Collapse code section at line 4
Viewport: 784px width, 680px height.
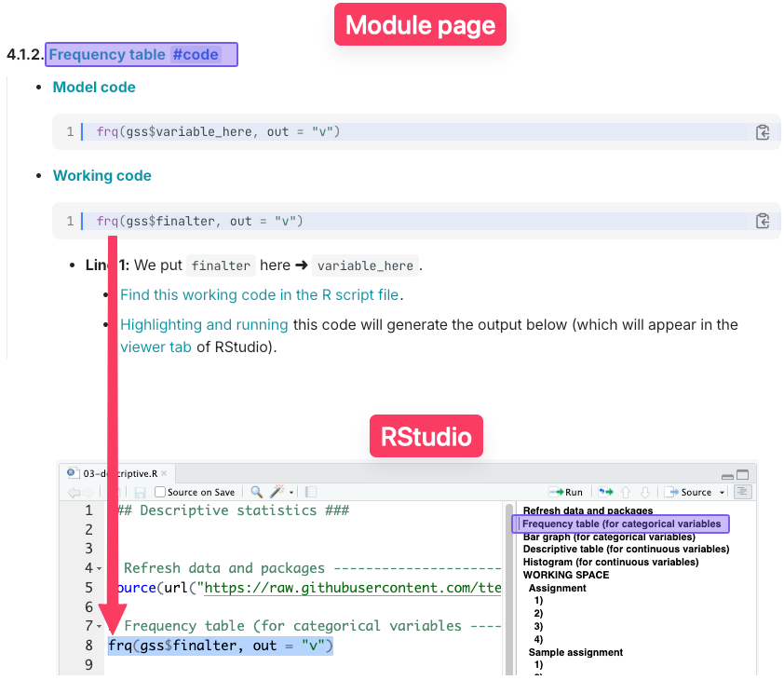pos(99,568)
